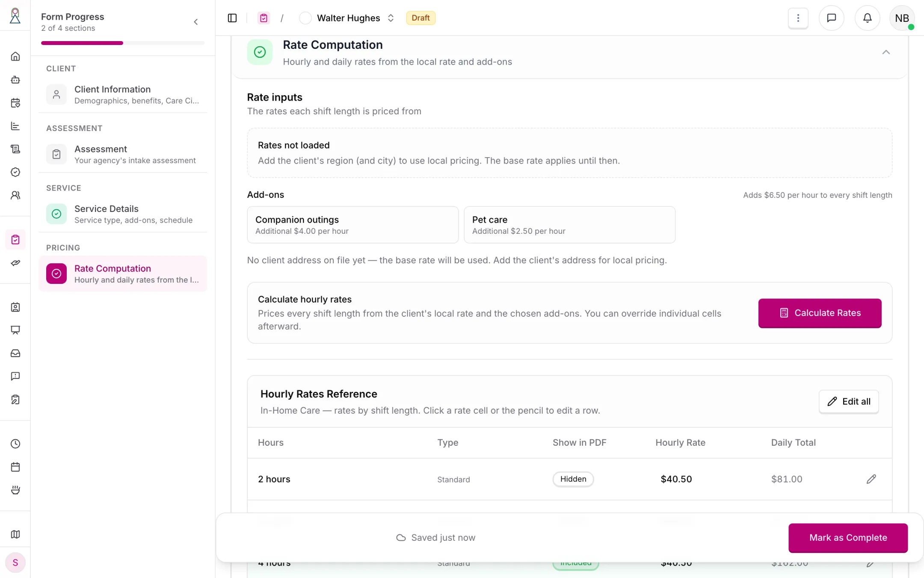The image size is (924, 578).
Task: Open the robot assistant icon
Action: [15, 80]
